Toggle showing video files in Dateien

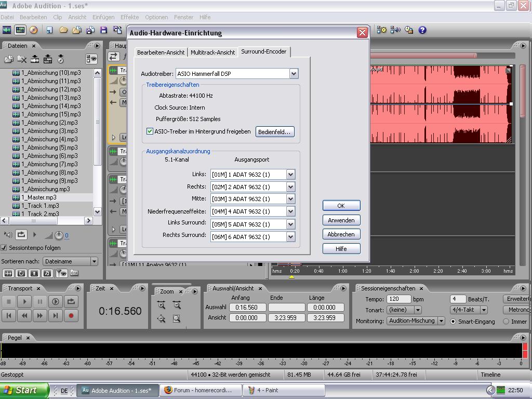tap(34, 273)
